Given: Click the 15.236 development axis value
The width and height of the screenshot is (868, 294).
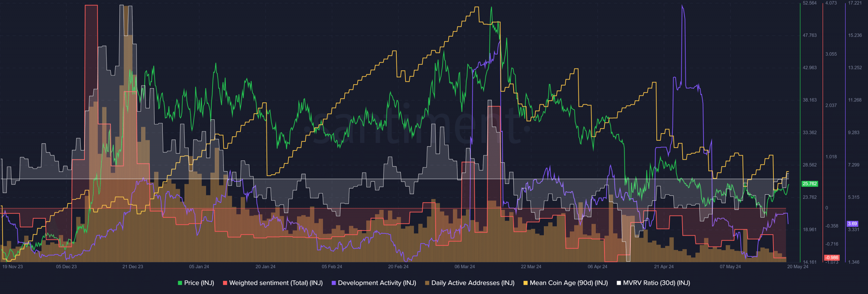Looking at the screenshot, I should [x=855, y=35].
